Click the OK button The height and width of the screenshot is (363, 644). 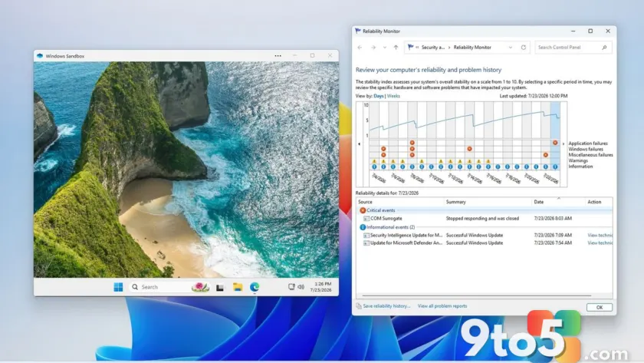coord(600,307)
